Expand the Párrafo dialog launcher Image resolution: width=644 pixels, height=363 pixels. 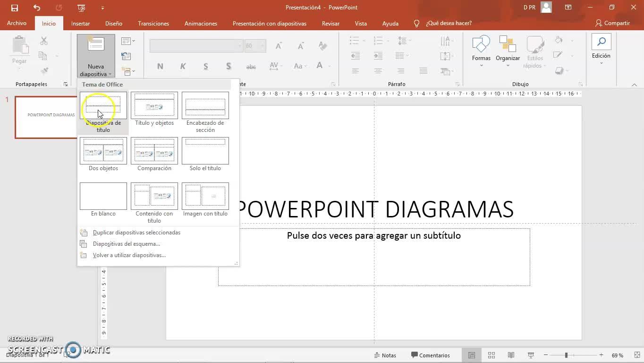pos(458,85)
